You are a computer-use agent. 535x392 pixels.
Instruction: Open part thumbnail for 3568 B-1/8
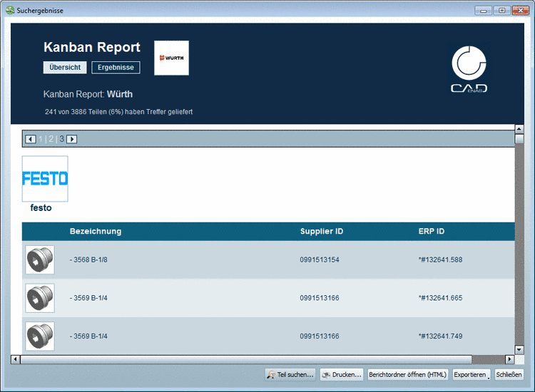pos(40,259)
